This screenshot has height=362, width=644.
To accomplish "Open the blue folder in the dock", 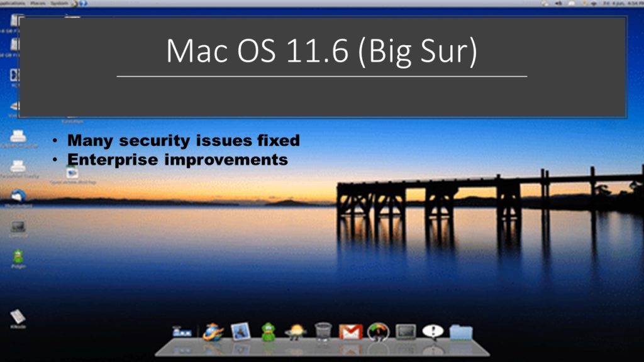I will tap(461, 331).
